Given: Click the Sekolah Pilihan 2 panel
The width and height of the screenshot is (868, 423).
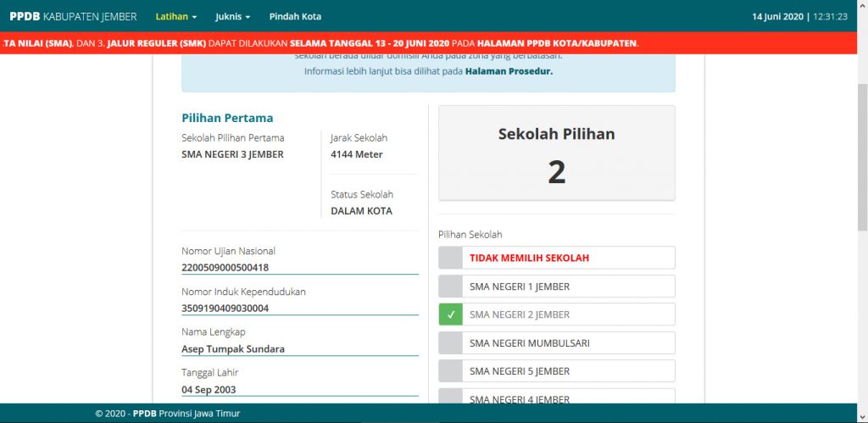Looking at the screenshot, I should pyautogui.click(x=556, y=153).
